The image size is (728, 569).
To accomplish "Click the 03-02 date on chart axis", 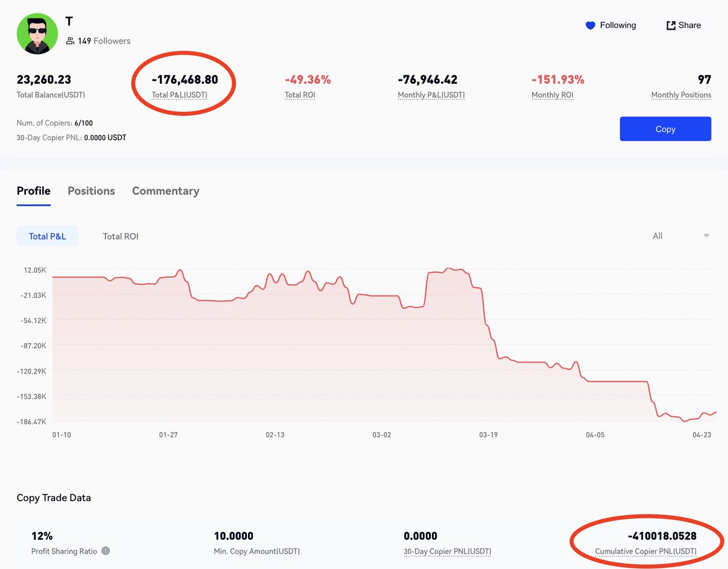I will click(382, 435).
